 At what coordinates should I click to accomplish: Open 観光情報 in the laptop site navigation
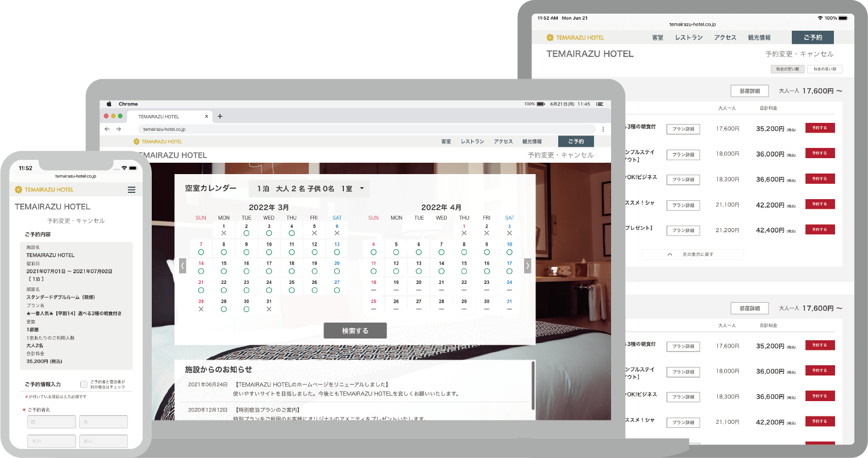pos(532,142)
